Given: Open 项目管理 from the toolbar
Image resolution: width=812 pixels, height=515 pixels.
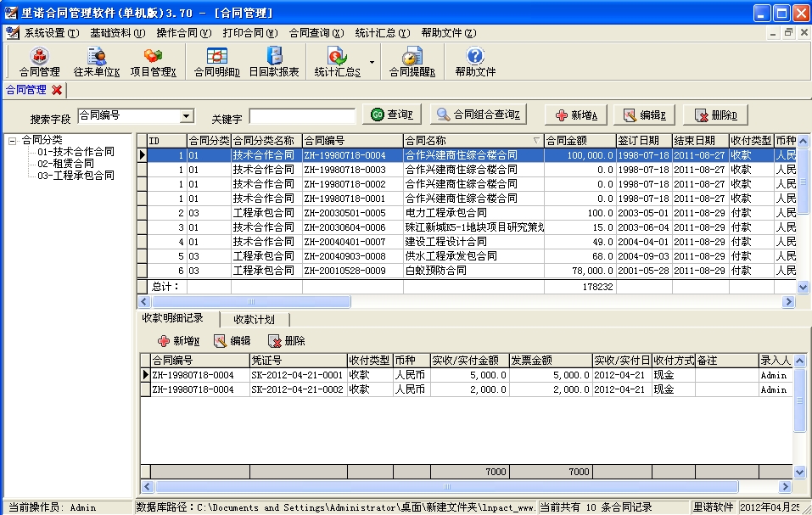Looking at the screenshot, I should coord(154,61).
